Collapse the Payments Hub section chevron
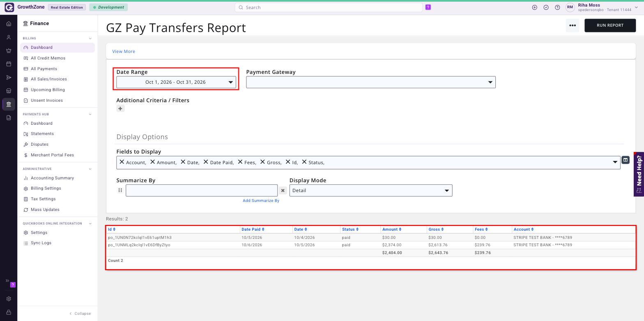 tap(90, 114)
